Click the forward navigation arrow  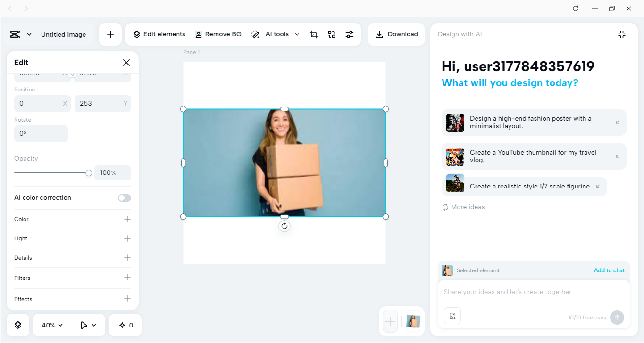point(26,8)
